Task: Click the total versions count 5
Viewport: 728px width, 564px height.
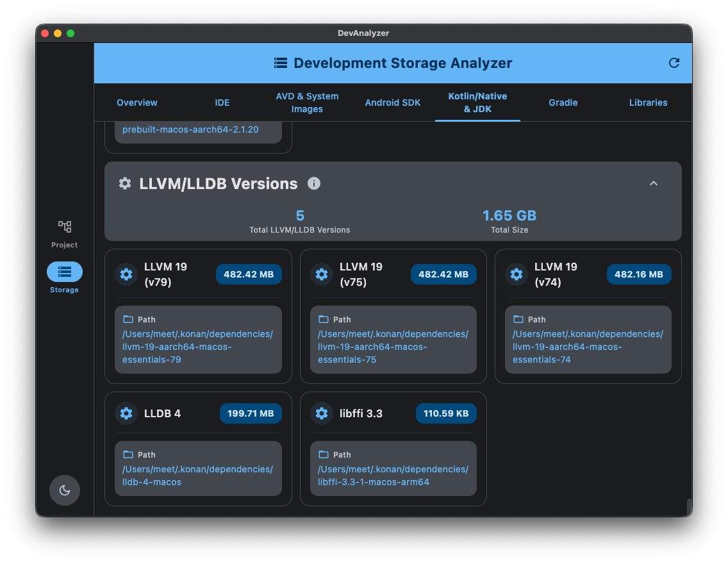Action: pos(300,215)
